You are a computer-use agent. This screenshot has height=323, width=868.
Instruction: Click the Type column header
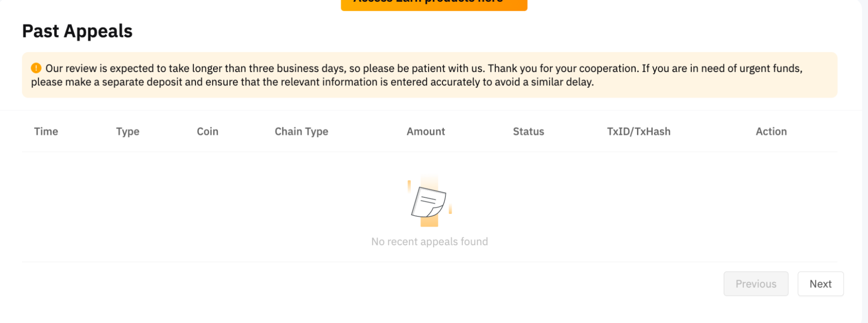click(x=128, y=131)
